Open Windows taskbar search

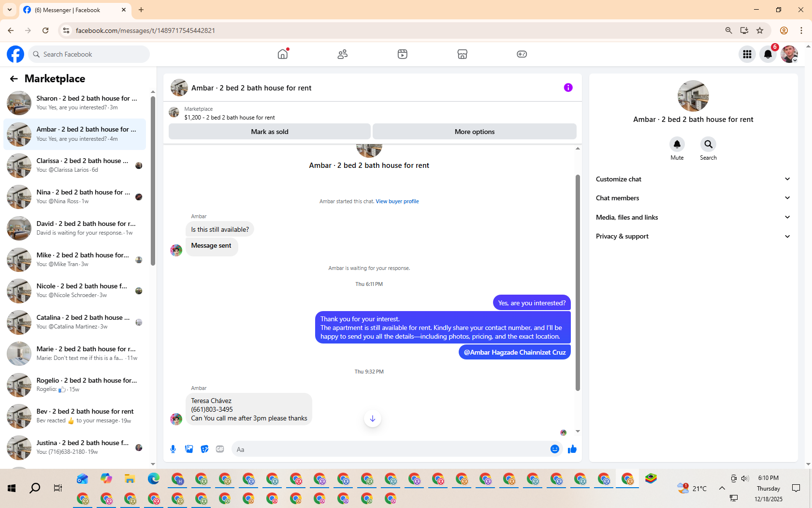(35, 488)
